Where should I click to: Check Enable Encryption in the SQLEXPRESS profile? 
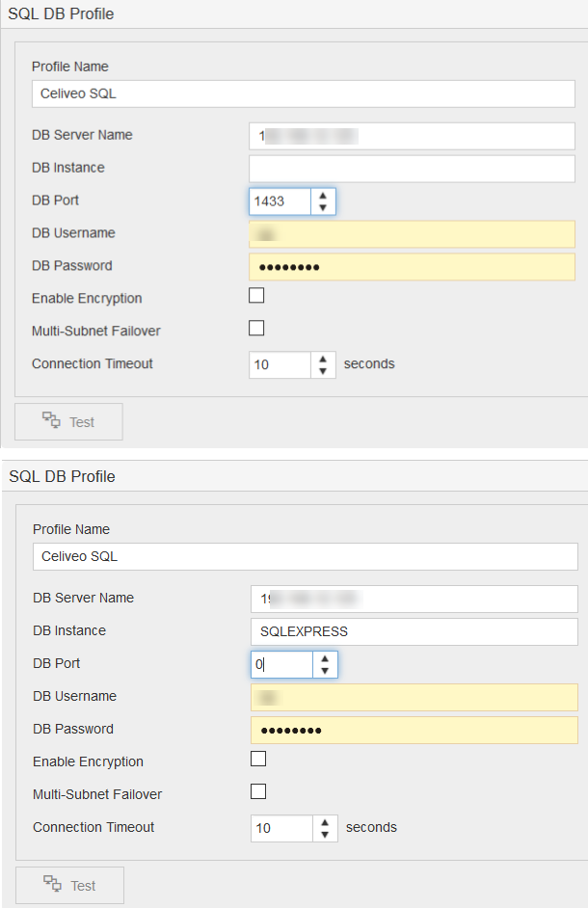(258, 760)
